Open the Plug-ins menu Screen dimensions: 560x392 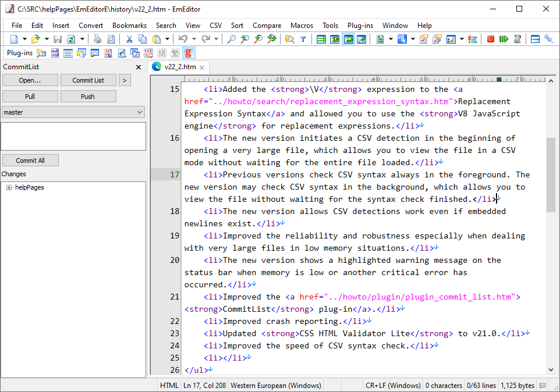pyautogui.click(x=360, y=26)
